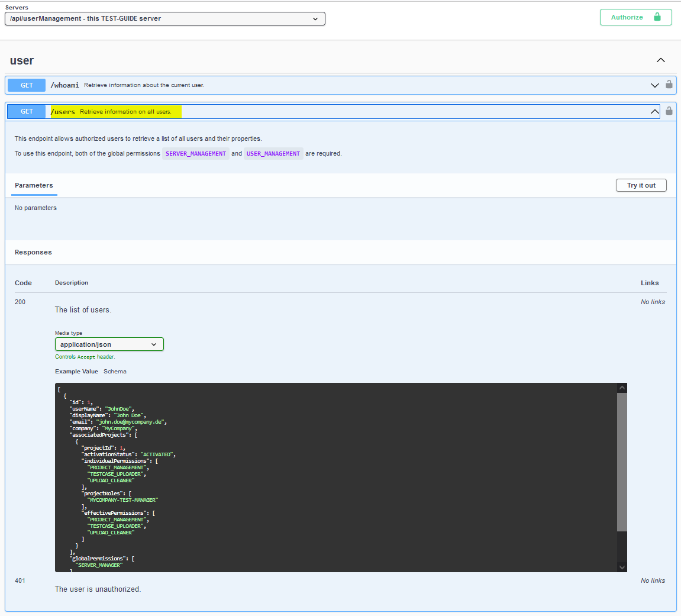Select the Example Value tab
Image resolution: width=681 pixels, height=616 pixels.
pyautogui.click(x=76, y=372)
